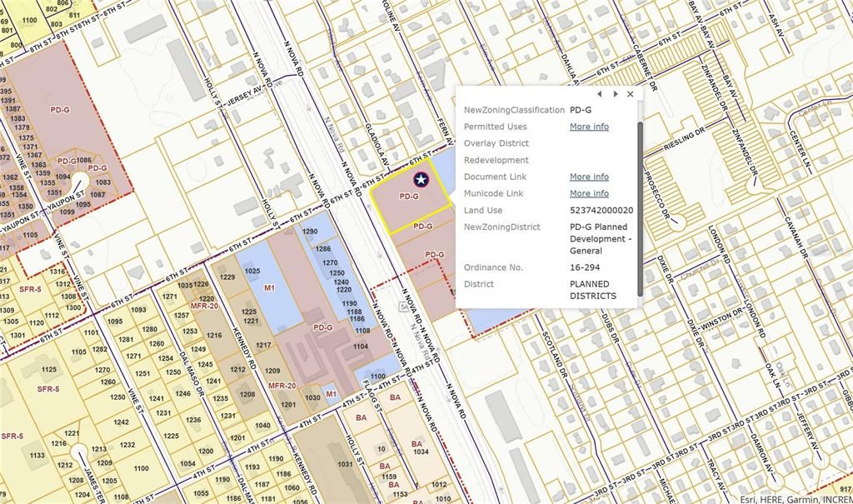Open More info for Permitted Uses
The width and height of the screenshot is (853, 504).
(588, 126)
